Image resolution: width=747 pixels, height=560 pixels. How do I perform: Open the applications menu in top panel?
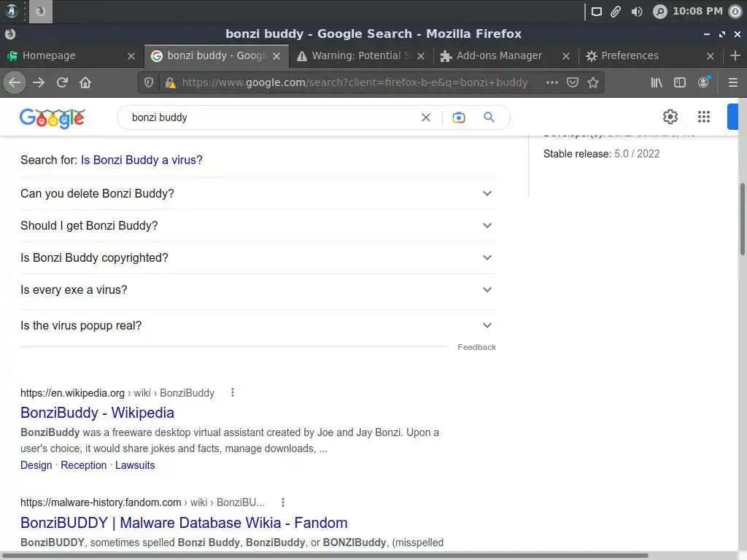tap(10, 11)
